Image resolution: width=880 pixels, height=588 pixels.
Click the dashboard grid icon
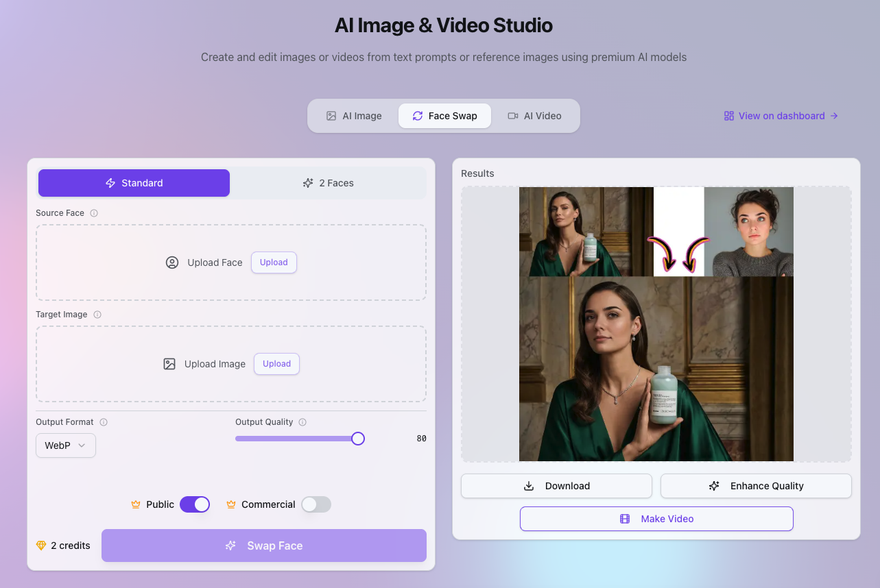click(x=729, y=116)
